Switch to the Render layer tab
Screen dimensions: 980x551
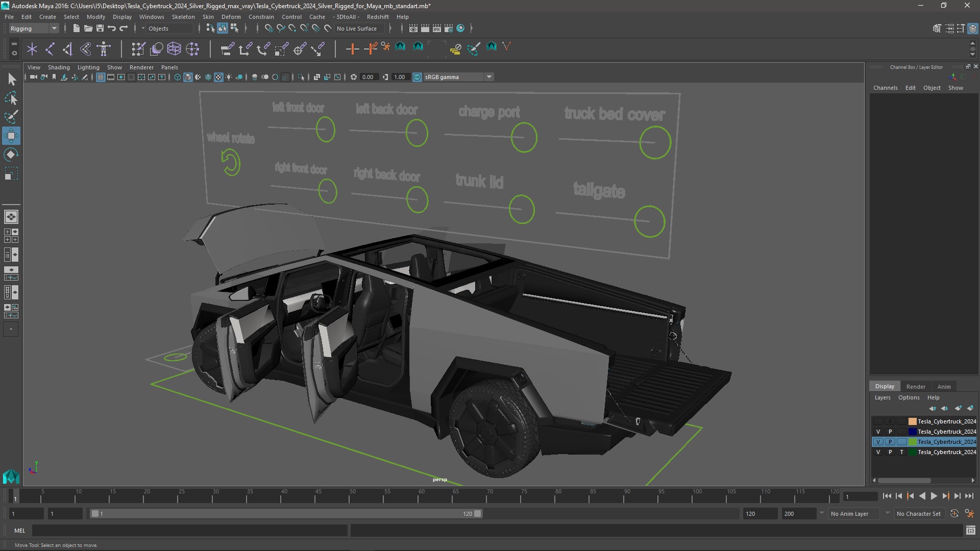(x=916, y=387)
